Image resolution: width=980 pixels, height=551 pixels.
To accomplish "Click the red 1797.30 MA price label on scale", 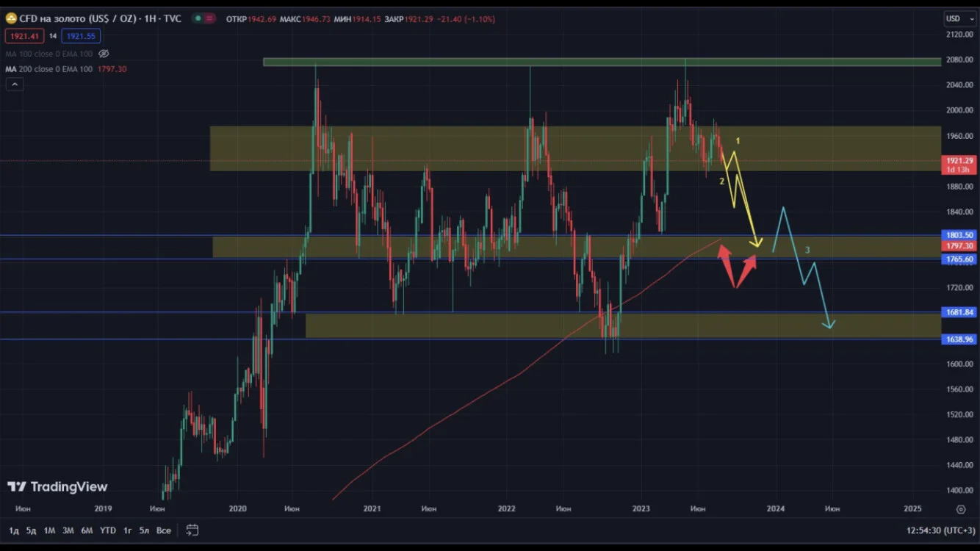I will pyautogui.click(x=959, y=246).
